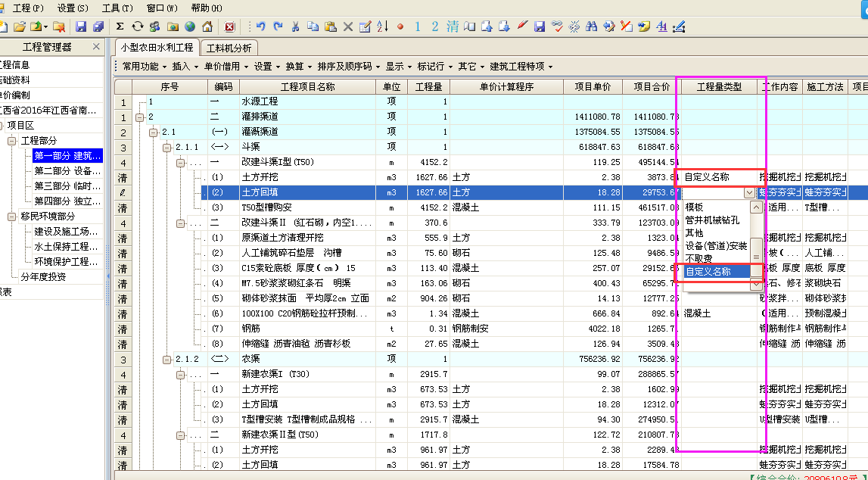
Task: Click the A-Z sort icon
Action: tap(382, 26)
